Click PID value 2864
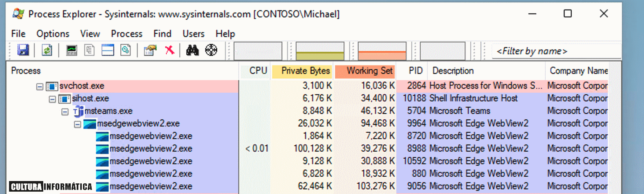Image resolution: width=644 pixels, height=194 pixels. [x=416, y=86]
